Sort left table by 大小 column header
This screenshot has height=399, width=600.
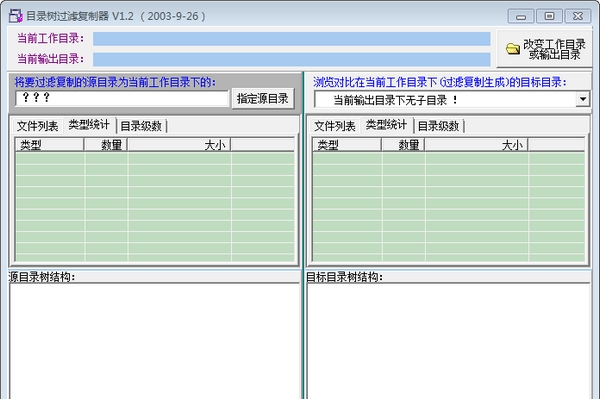click(179, 145)
